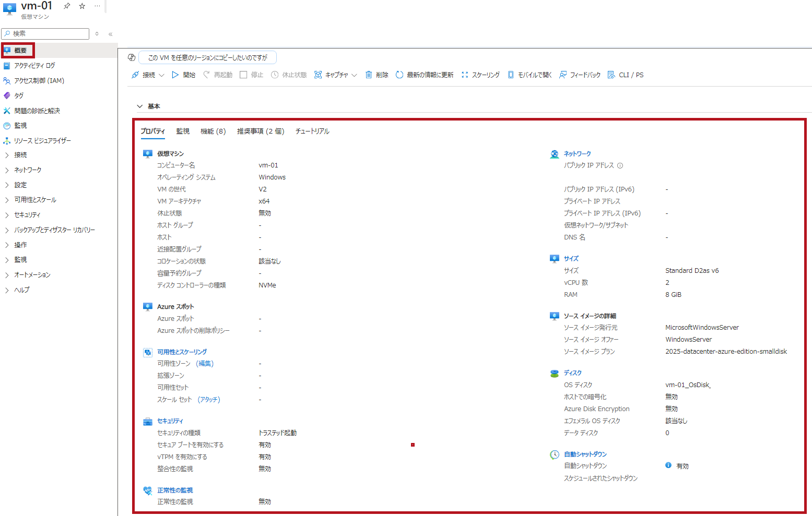
Task: Open the ディスク heading link
Action: tap(573, 373)
